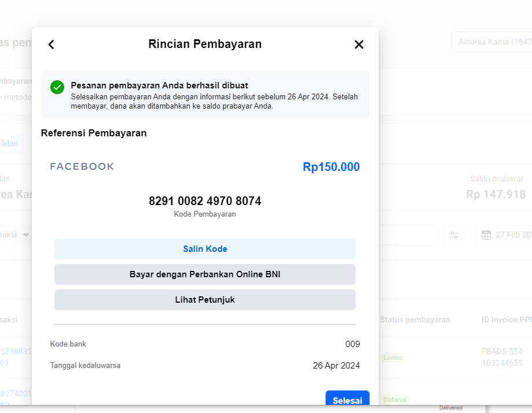Select expiry date 26 Apr 2024
Image resolution: width=532 pixels, height=413 pixels.
pos(336,366)
